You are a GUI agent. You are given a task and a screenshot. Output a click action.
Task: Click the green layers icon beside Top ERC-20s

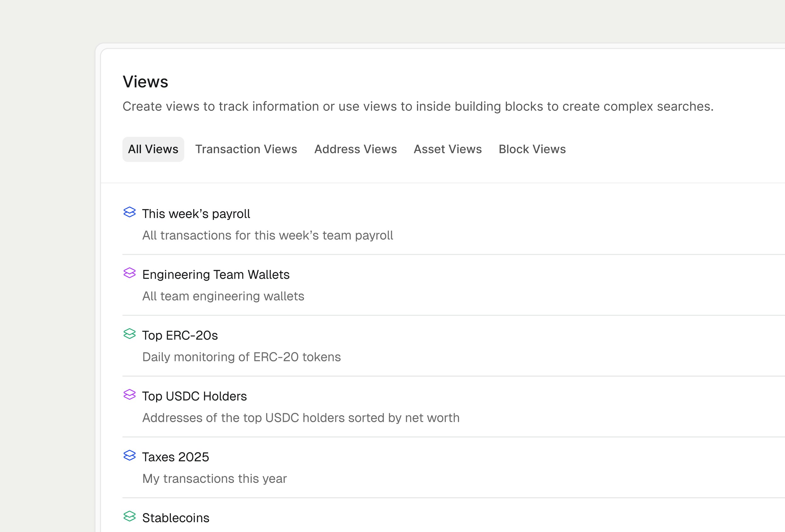(x=129, y=335)
